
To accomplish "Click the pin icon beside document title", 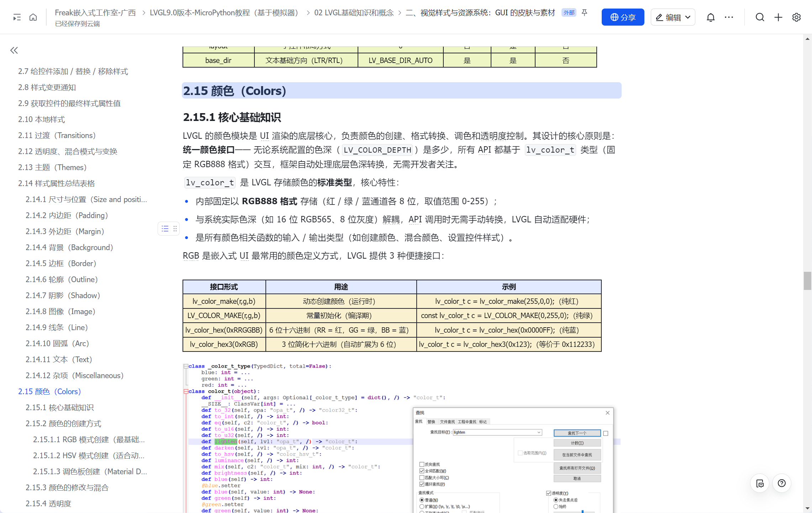I will point(585,13).
